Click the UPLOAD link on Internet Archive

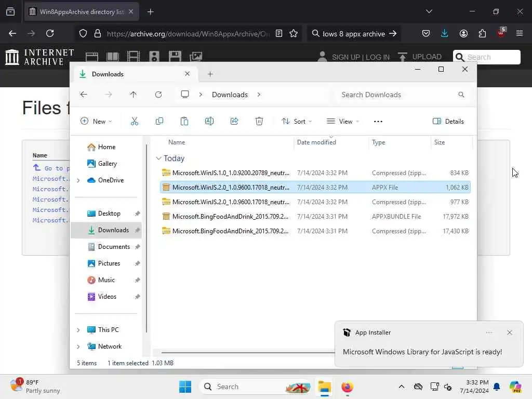pos(420,57)
